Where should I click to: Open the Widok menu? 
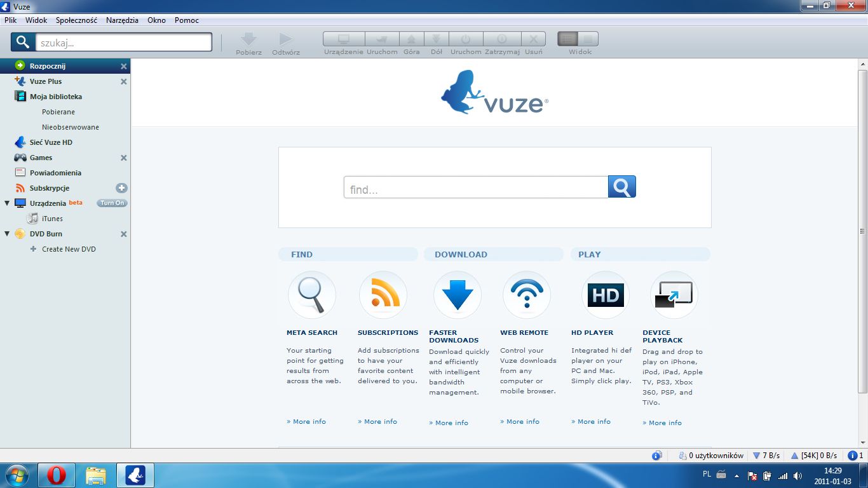click(x=36, y=20)
